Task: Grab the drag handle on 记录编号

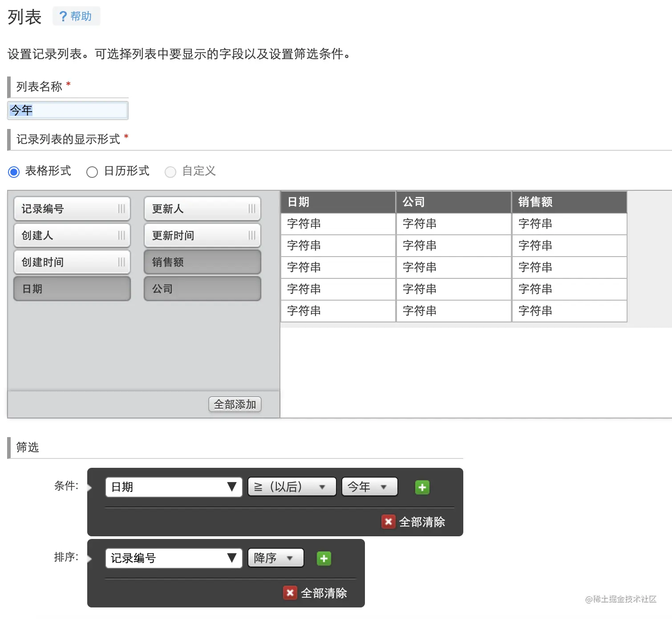Action: pyautogui.click(x=121, y=209)
